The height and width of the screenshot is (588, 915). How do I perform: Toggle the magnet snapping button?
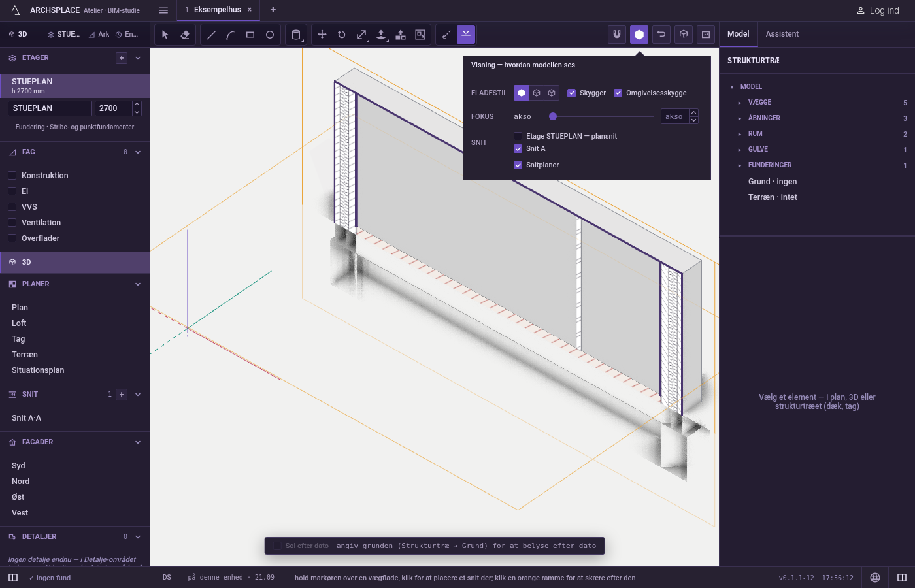[617, 35]
